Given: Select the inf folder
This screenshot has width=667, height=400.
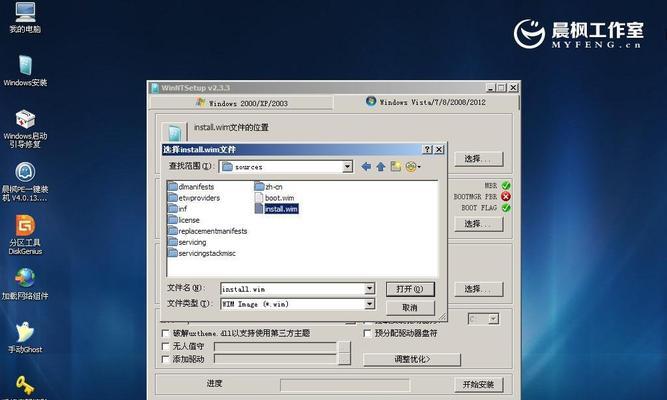Looking at the screenshot, I should pyautogui.click(x=177, y=209).
